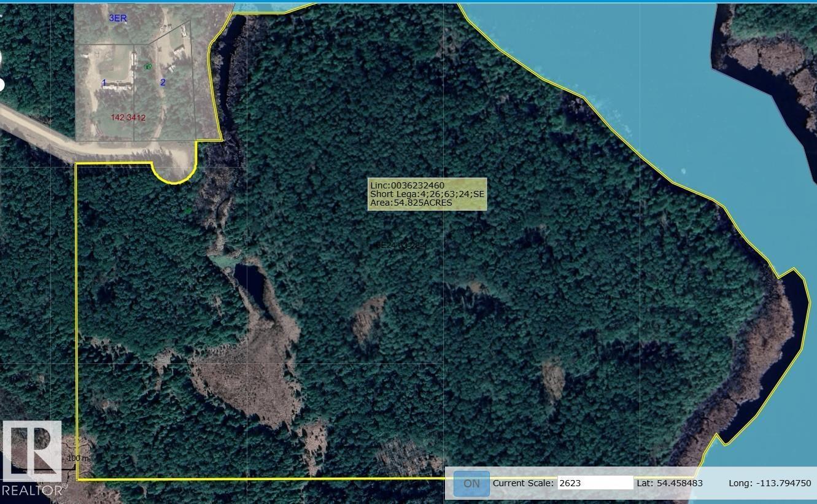The width and height of the screenshot is (817, 504).
Task: Toggle the ON button in the status bar
Action: [x=471, y=483]
